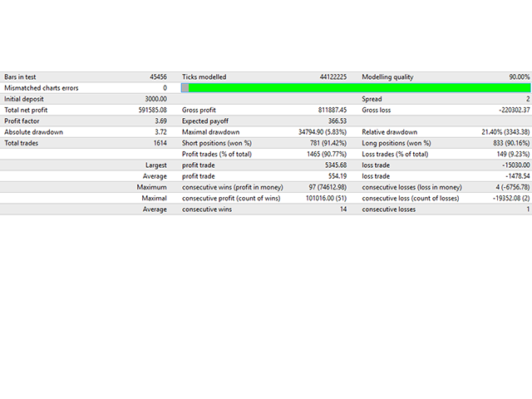Select 'Profit trades (% of total)' label
Image resolution: width=532 pixels, height=399 pixels.
(217, 154)
